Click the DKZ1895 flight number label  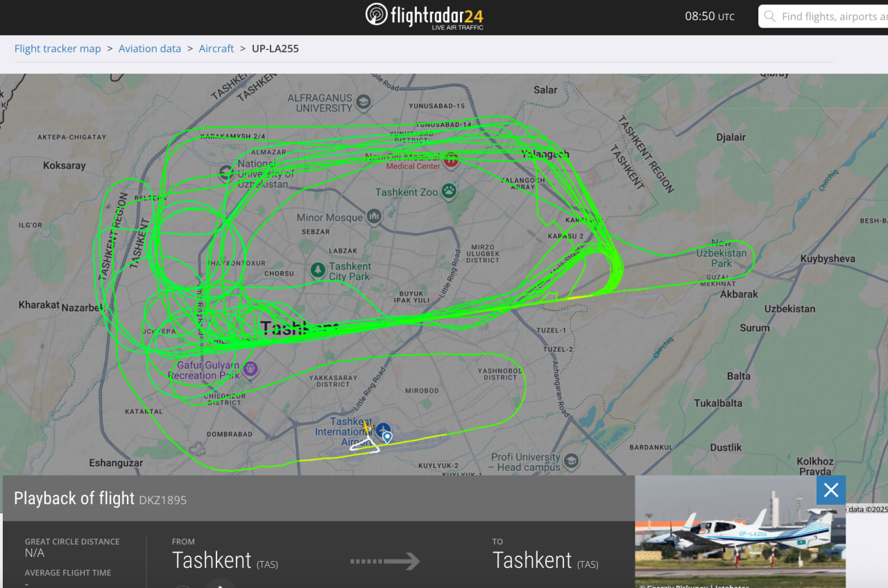pyautogui.click(x=162, y=500)
